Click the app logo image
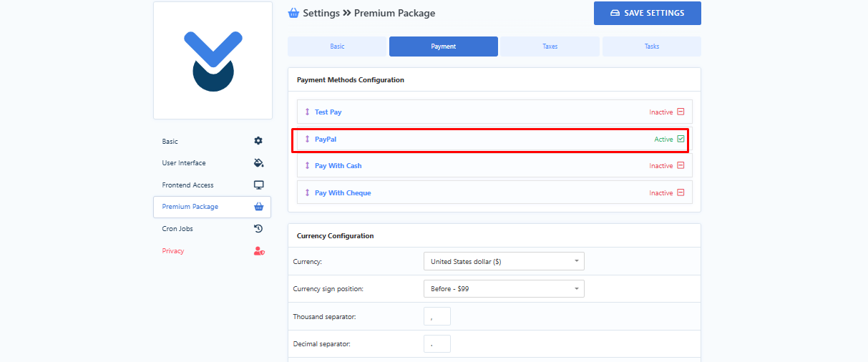This screenshot has height=362, width=868. pos(213,60)
